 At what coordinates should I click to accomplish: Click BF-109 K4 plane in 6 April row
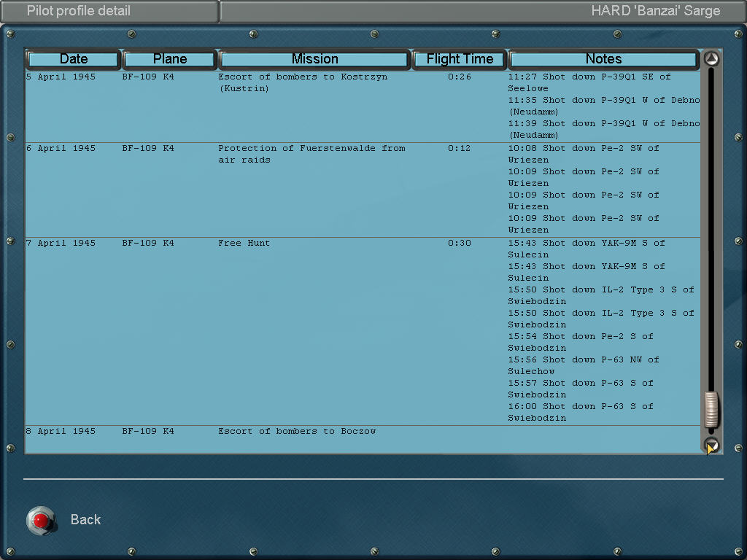tap(148, 148)
